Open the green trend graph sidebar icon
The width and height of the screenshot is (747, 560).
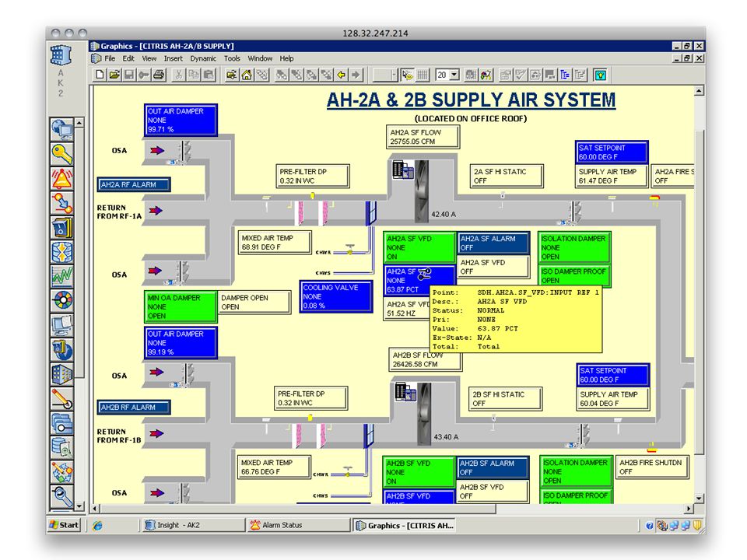pos(62,276)
